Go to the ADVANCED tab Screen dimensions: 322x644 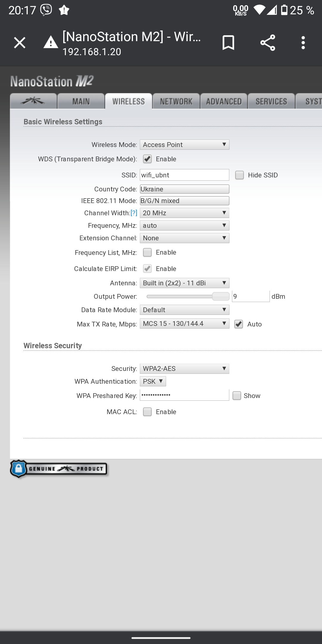(224, 101)
